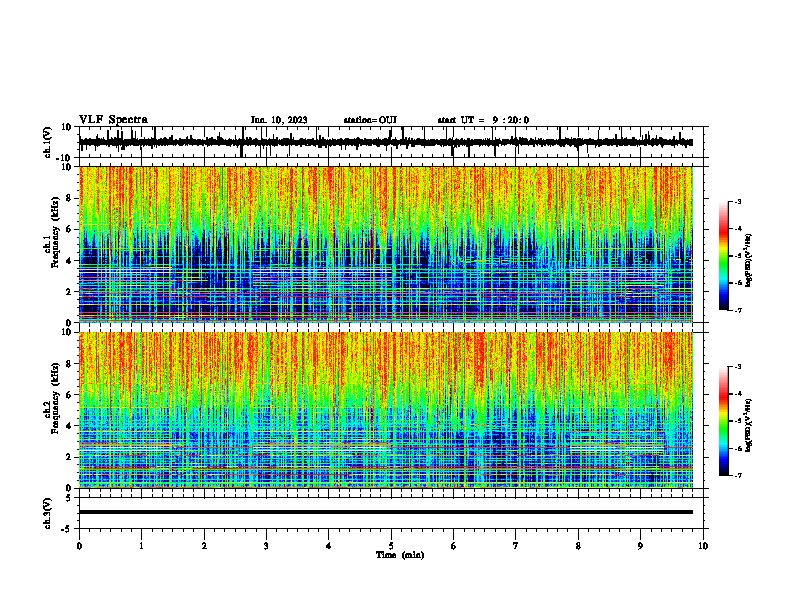This screenshot has width=792, height=612.
Task: Click the '8' kHz tick of ch.1 spectrogram
Action: 70,198
